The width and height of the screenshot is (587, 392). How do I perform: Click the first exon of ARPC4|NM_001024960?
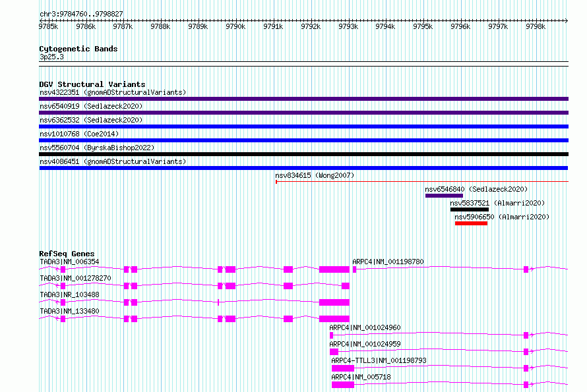(x=331, y=335)
